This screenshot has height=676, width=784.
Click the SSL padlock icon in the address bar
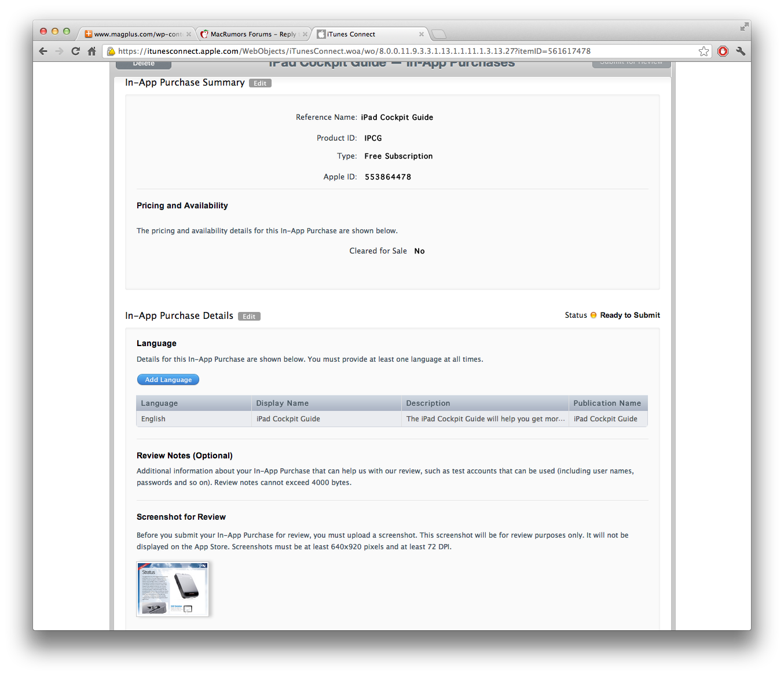click(x=111, y=51)
